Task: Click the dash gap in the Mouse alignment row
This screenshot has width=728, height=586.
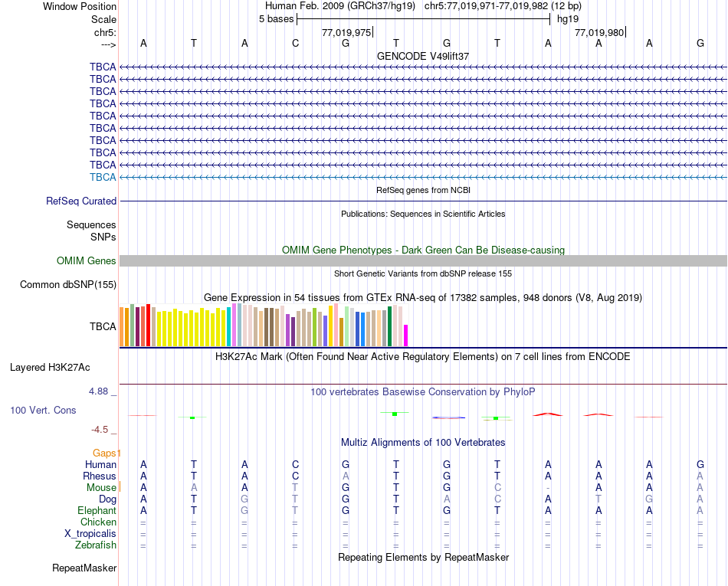Action: pos(549,488)
